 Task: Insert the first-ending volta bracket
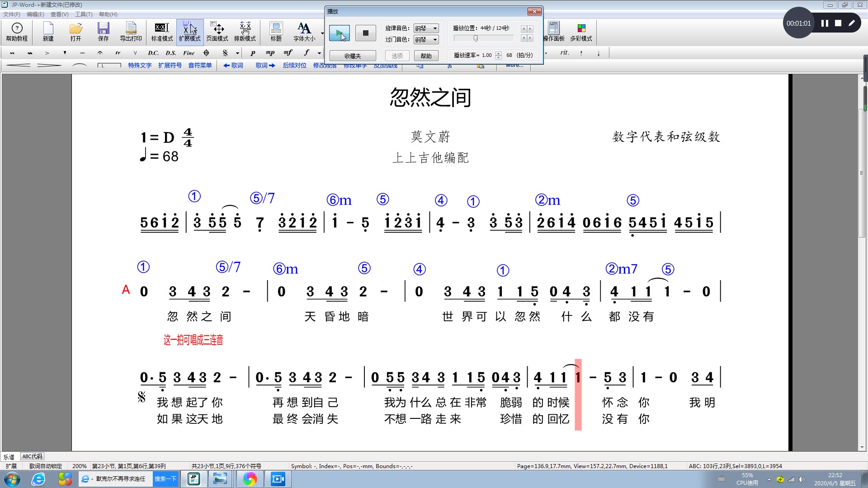click(109, 66)
